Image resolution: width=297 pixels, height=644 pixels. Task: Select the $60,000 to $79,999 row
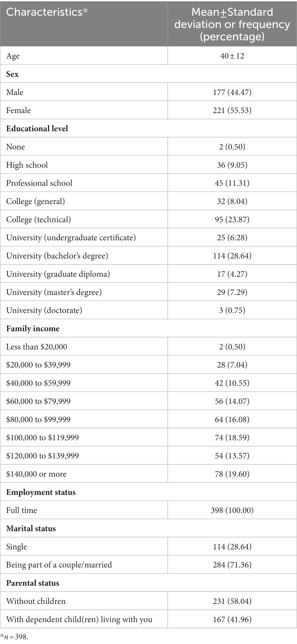click(x=148, y=401)
